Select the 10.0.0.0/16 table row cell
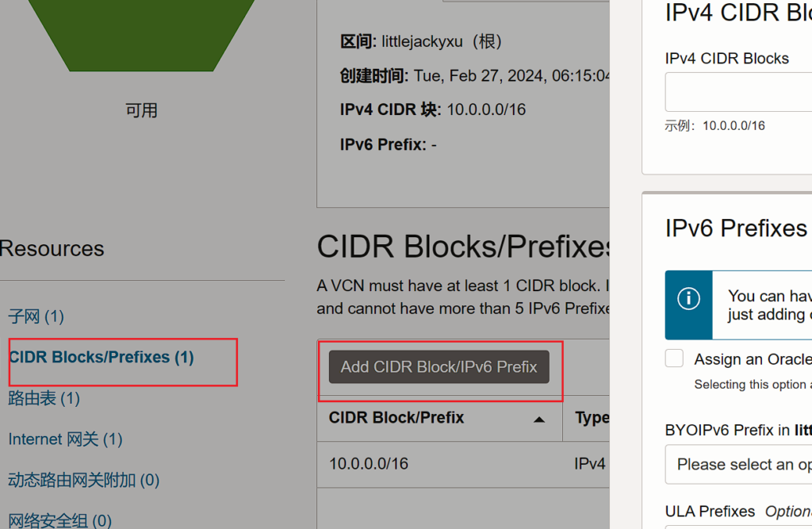 click(369, 463)
